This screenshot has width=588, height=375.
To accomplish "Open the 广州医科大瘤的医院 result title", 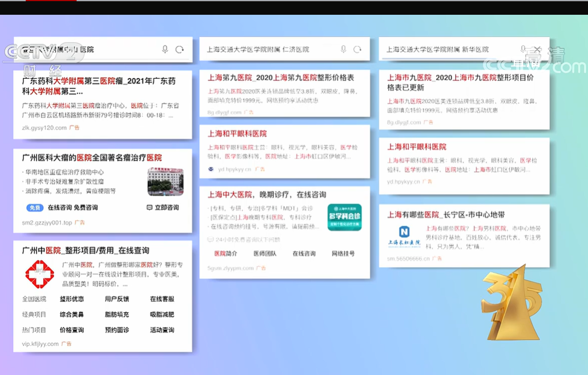I will (x=92, y=158).
